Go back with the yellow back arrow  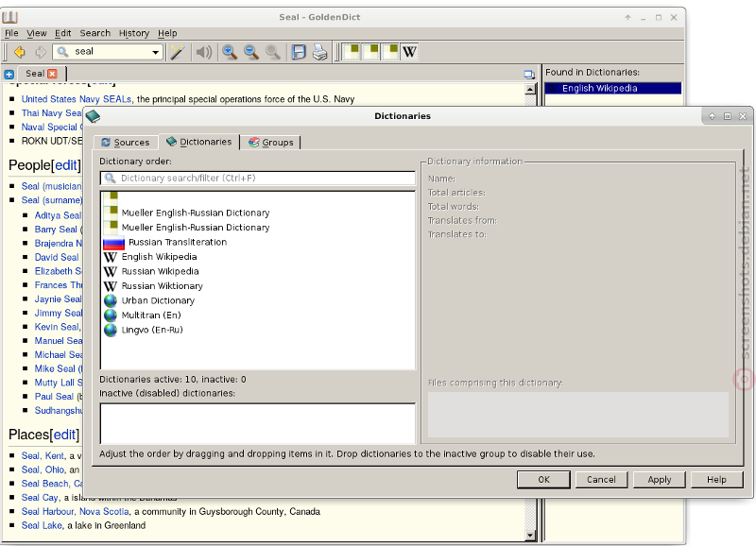pyautogui.click(x=20, y=52)
